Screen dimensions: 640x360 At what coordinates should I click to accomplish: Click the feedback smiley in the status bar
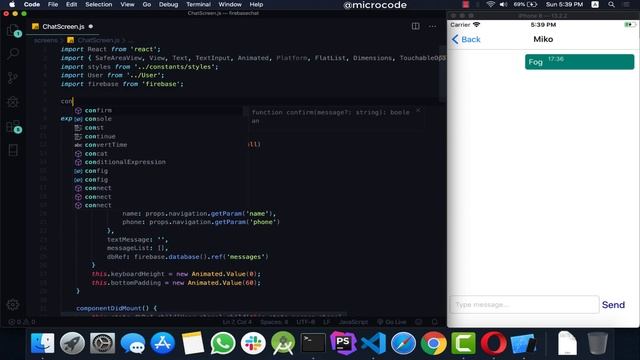(x=418, y=322)
